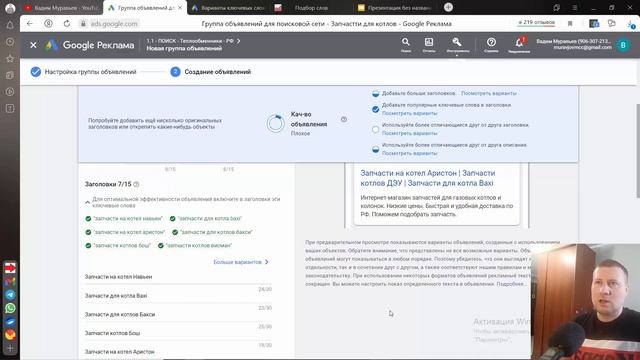Open the downloads icon in the browser toolbar
Image resolution: width=640 pixels, height=360 pixels.
[x=632, y=24]
